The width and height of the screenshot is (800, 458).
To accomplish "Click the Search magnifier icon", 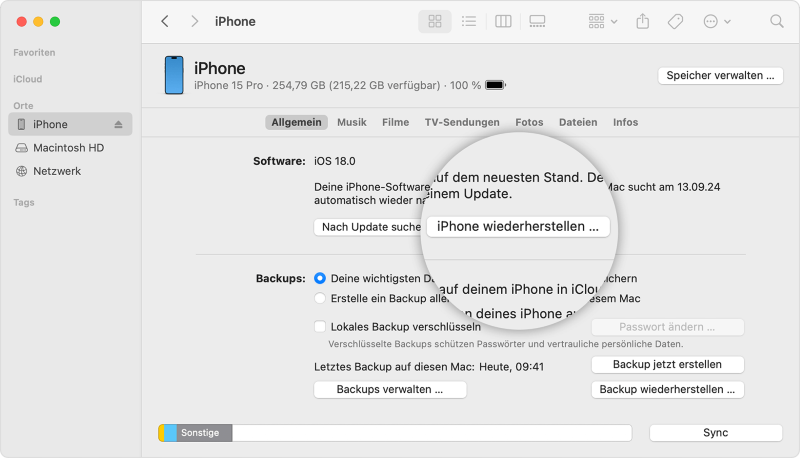I will [777, 21].
